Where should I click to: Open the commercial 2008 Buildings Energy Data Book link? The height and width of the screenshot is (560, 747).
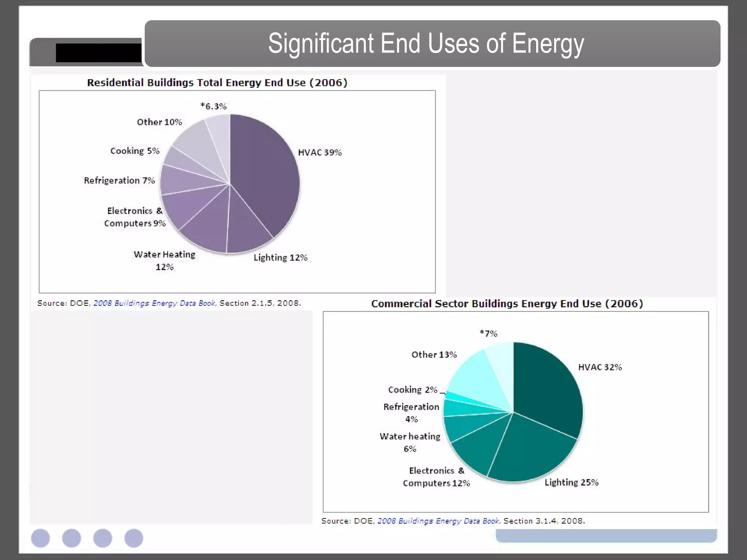point(438,521)
